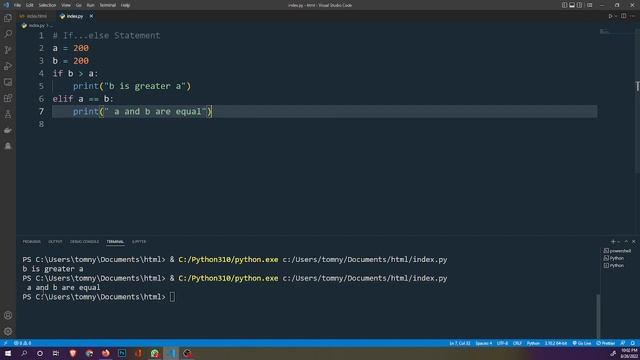Viewport: 640px width, 360px height.
Task: Open Firefox from the taskbar
Action: coord(105,353)
